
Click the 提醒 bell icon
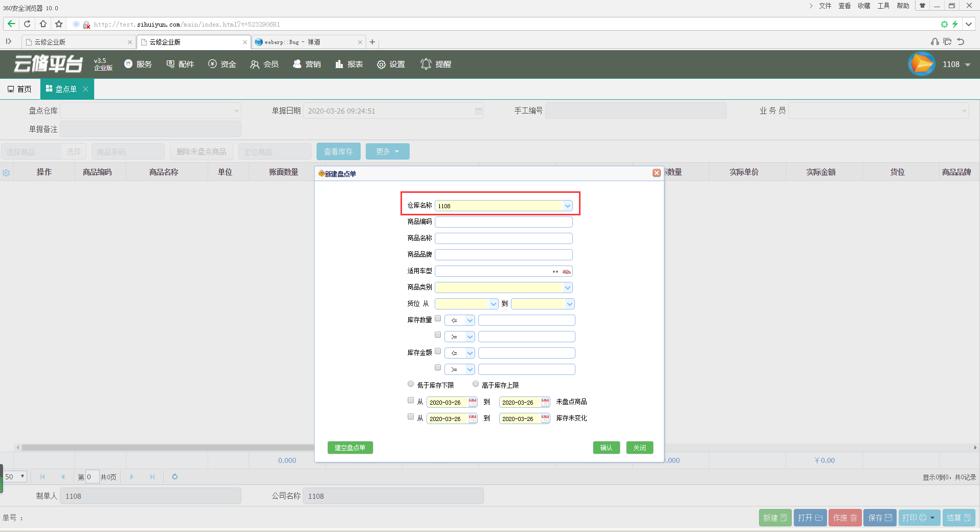(x=426, y=64)
